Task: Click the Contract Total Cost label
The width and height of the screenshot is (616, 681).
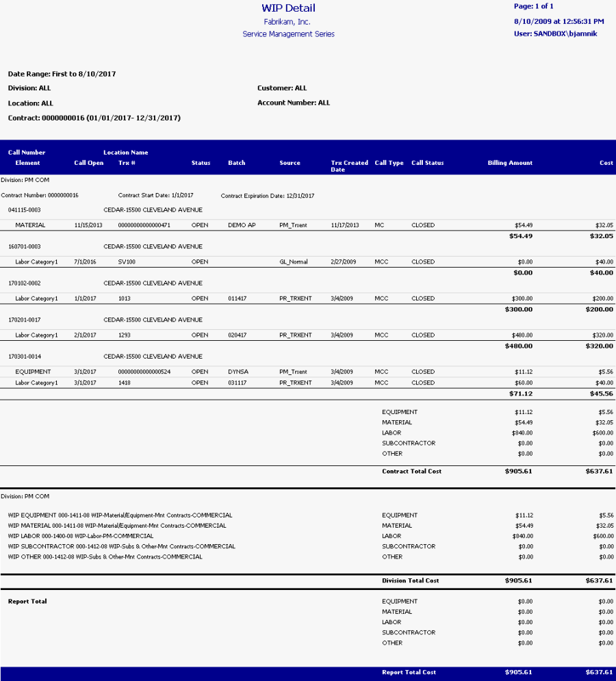Action: click(411, 471)
